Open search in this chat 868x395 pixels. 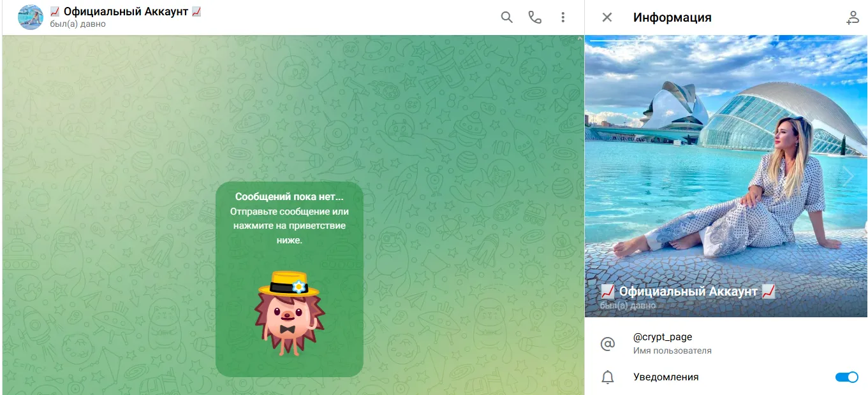[x=506, y=17]
